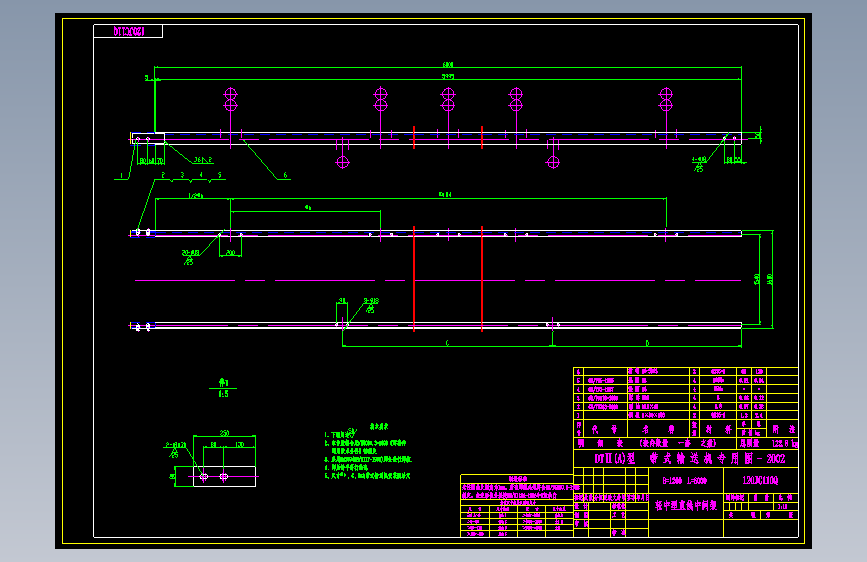Select the "DTII(A)型 带式输送机专用图-2002" title
This screenshot has height=562, width=867.
[x=689, y=459]
